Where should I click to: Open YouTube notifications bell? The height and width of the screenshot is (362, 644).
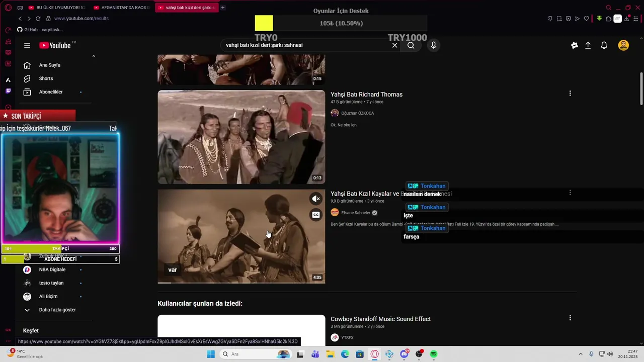604,45
